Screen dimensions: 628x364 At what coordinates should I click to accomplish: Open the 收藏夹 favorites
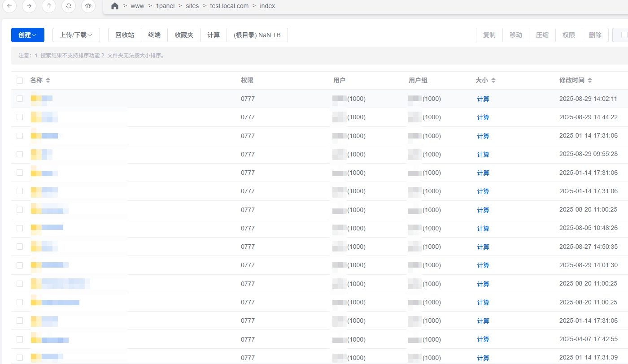pyautogui.click(x=184, y=35)
